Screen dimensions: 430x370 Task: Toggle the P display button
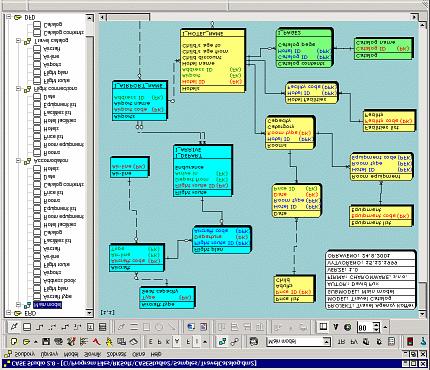coord(159,342)
